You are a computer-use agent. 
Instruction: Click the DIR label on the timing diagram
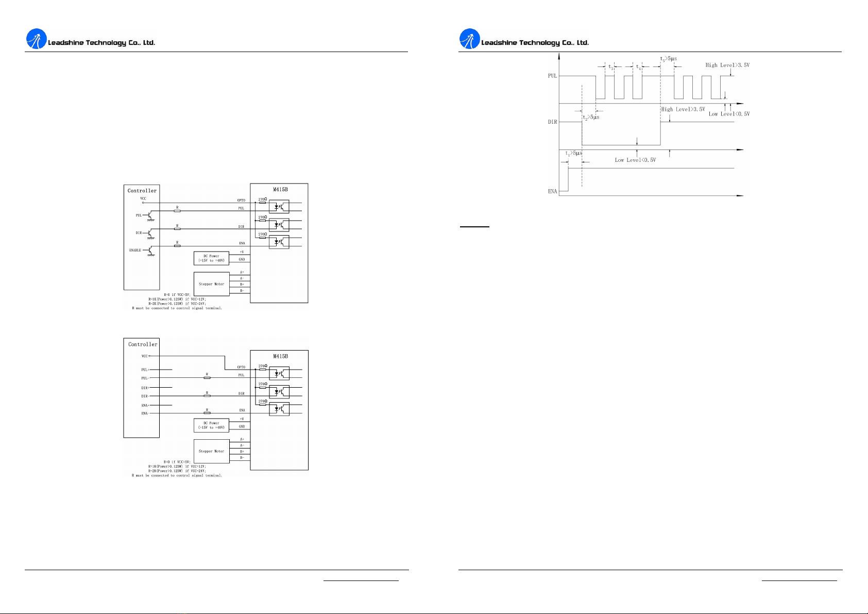coord(552,122)
